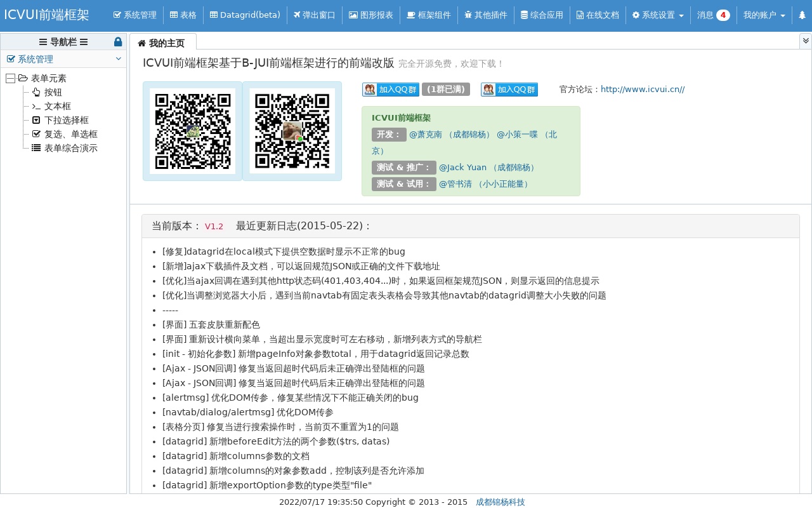Click the plane icon beside 弹出窗口
This screenshot has height=508, width=812.
pyautogui.click(x=297, y=15)
